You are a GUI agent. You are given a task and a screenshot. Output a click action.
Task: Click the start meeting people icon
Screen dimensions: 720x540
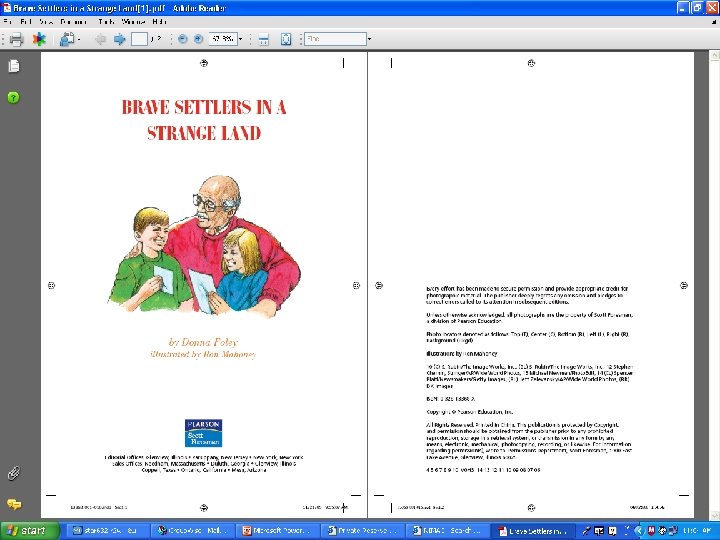(x=67, y=39)
